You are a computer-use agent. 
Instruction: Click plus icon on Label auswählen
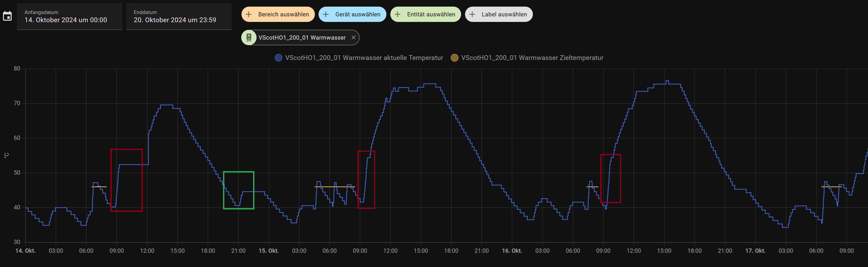pos(472,14)
